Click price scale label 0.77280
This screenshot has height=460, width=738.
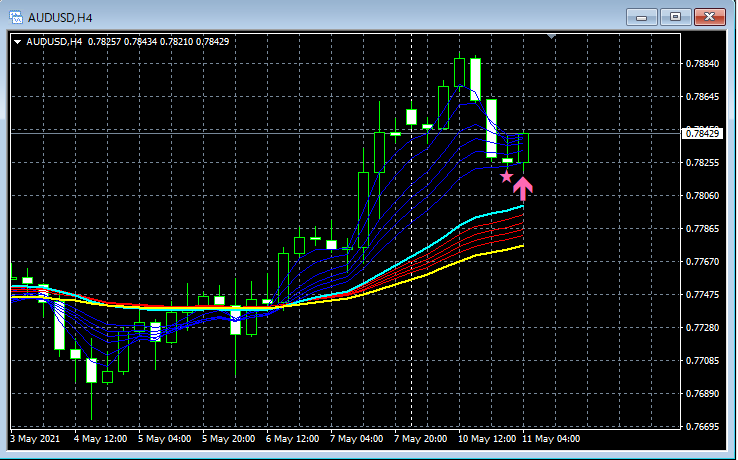coord(703,327)
